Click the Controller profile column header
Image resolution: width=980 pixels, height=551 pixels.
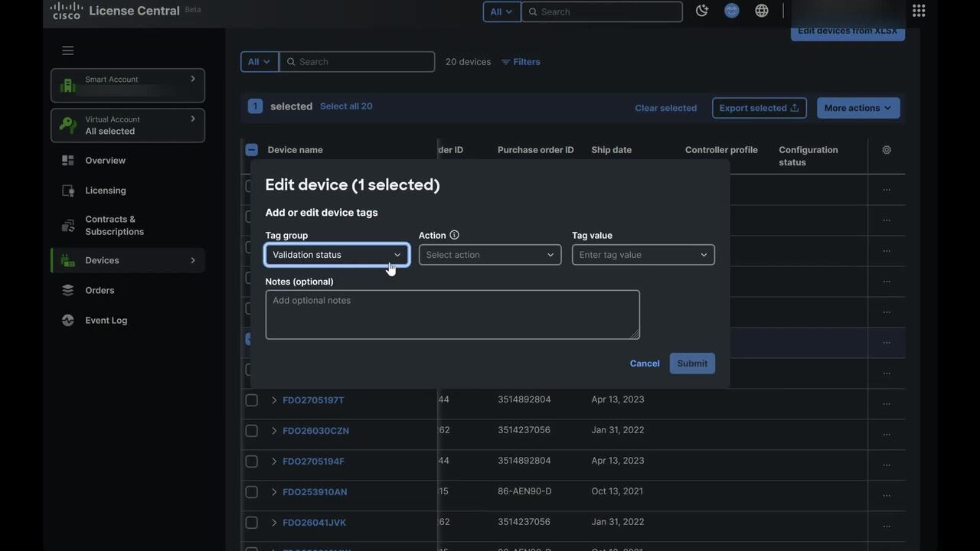click(721, 150)
